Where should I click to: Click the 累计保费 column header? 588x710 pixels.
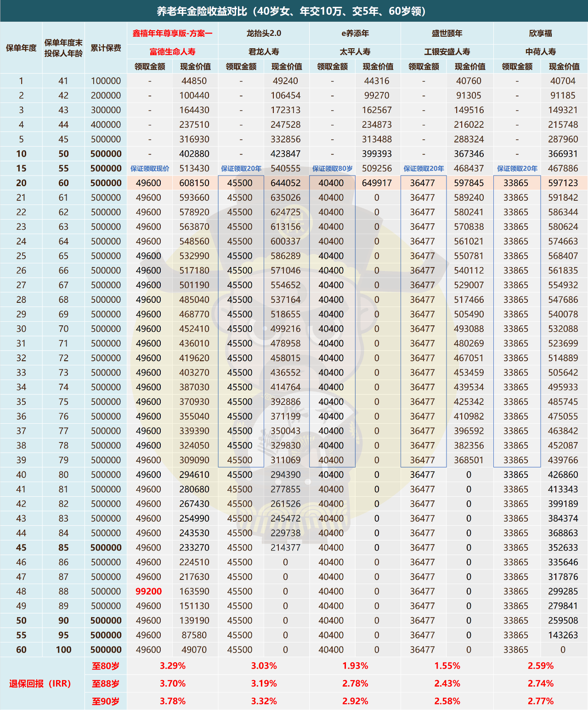[x=106, y=48]
